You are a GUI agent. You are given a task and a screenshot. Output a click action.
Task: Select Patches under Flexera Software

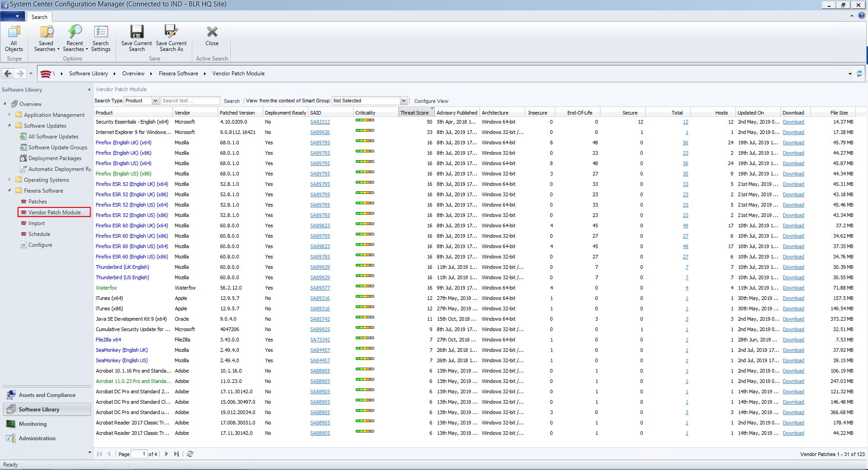(37, 202)
